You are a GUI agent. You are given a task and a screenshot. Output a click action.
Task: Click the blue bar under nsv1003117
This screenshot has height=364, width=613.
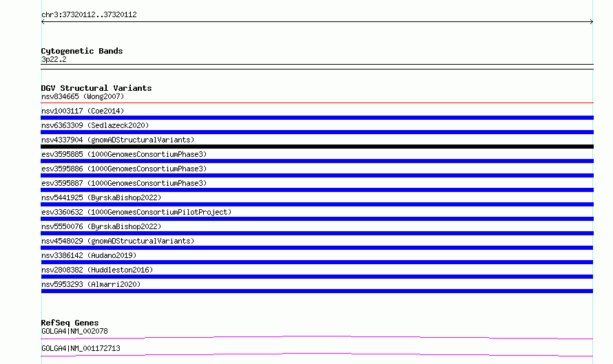point(317,118)
